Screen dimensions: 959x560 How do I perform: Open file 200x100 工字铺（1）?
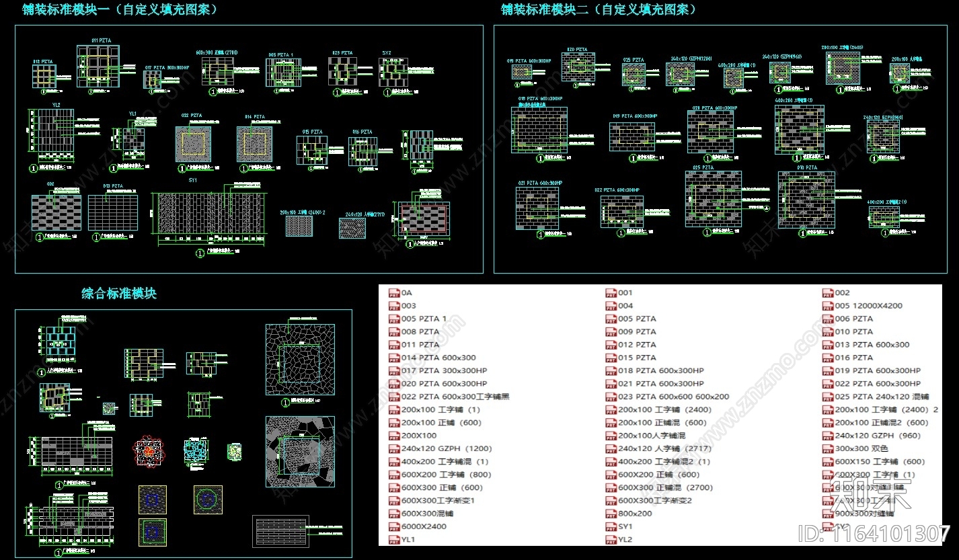434,409
